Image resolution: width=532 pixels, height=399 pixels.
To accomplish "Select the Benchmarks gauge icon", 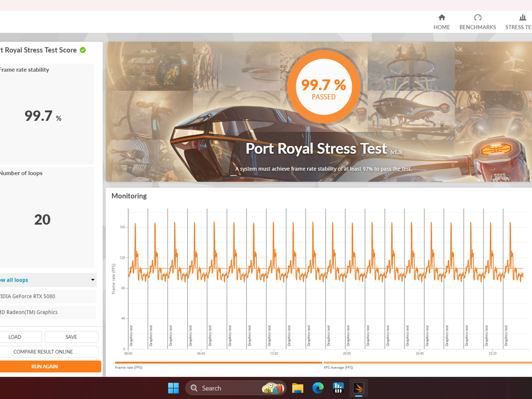I will click(477, 18).
